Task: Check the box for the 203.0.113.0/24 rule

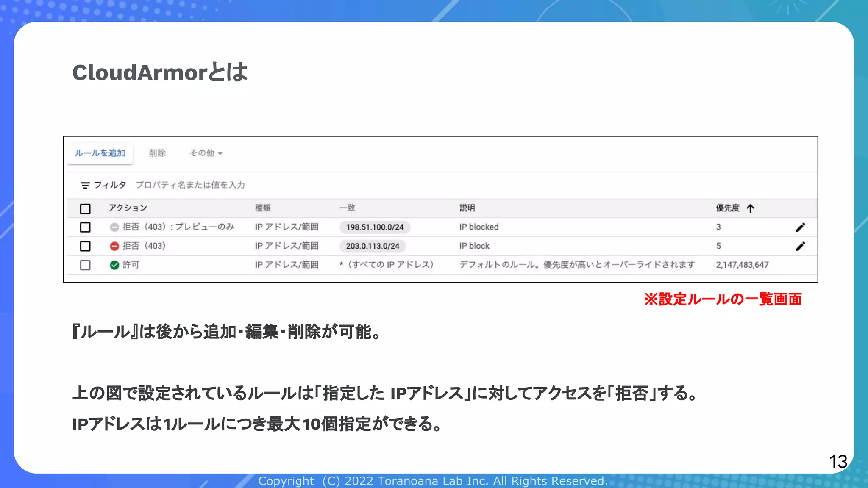Action: [x=85, y=246]
